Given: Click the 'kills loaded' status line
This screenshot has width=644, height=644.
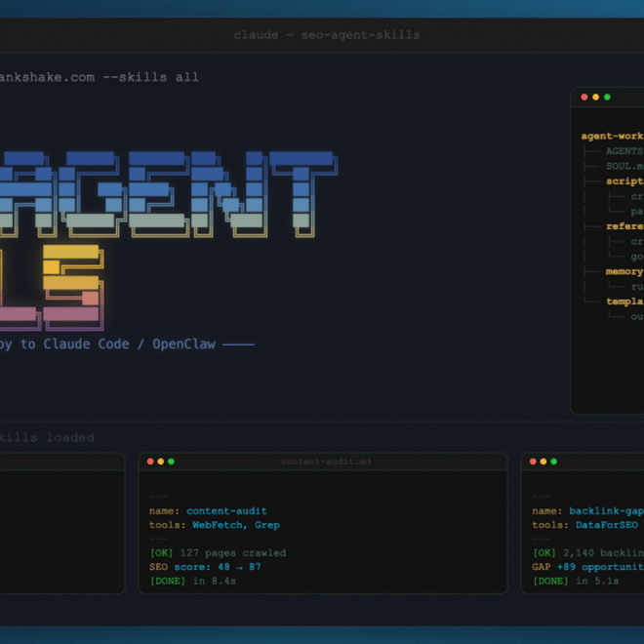Looking at the screenshot, I should click(x=46, y=437).
